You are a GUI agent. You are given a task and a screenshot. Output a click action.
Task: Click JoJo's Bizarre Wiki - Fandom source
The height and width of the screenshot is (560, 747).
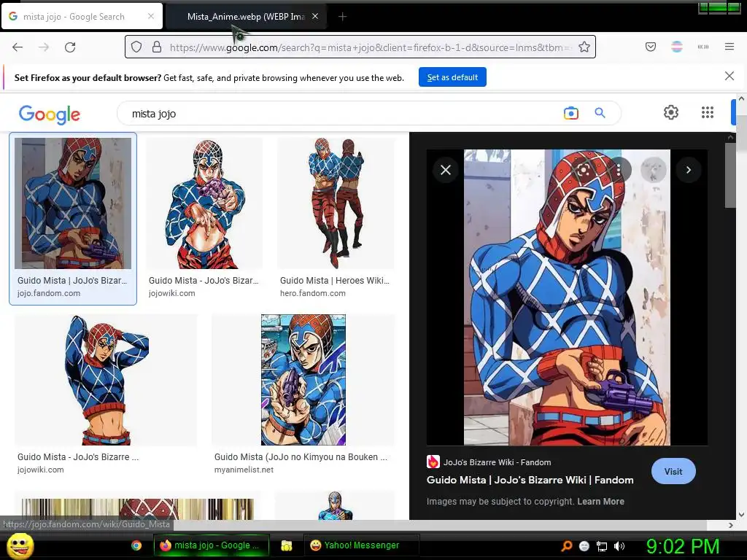497,462
